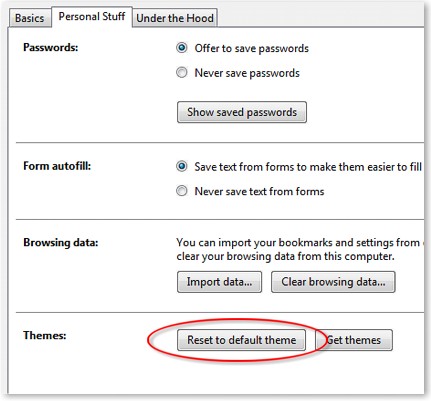The image size is (431, 401).
Task: Click the 'Never save passwords' label text
Action: pos(247,73)
